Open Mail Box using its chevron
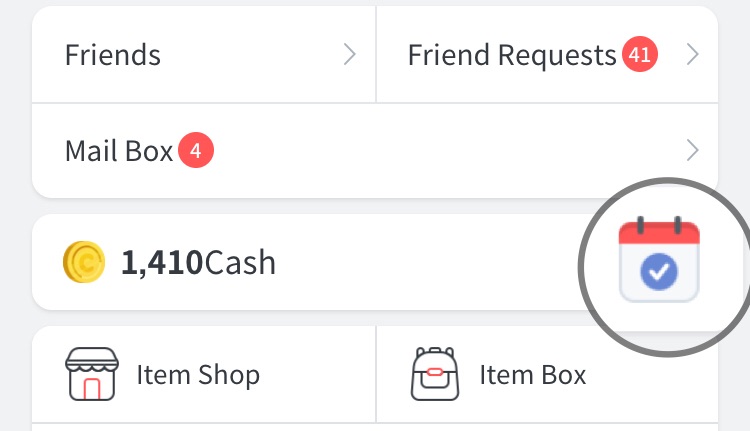Viewport: 750px width, 431px height. (692, 151)
